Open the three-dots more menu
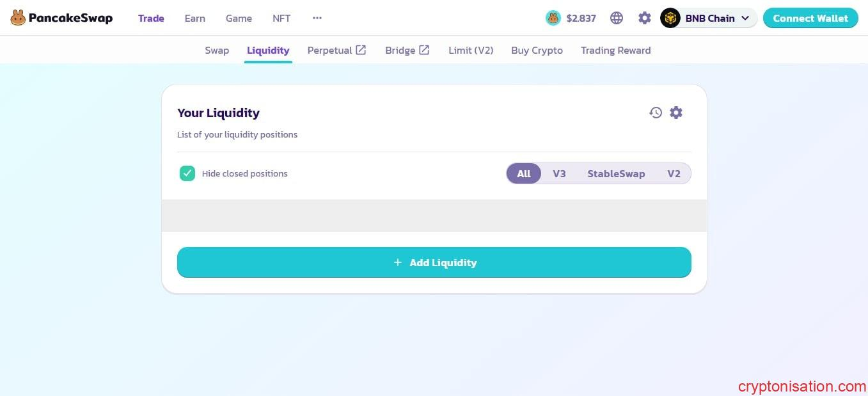The width and height of the screenshot is (868, 396). coord(317,18)
